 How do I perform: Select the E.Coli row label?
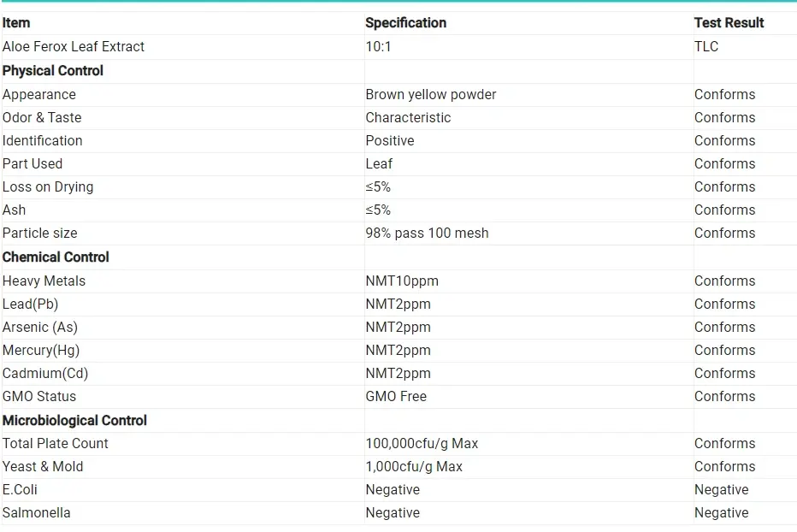pos(20,490)
